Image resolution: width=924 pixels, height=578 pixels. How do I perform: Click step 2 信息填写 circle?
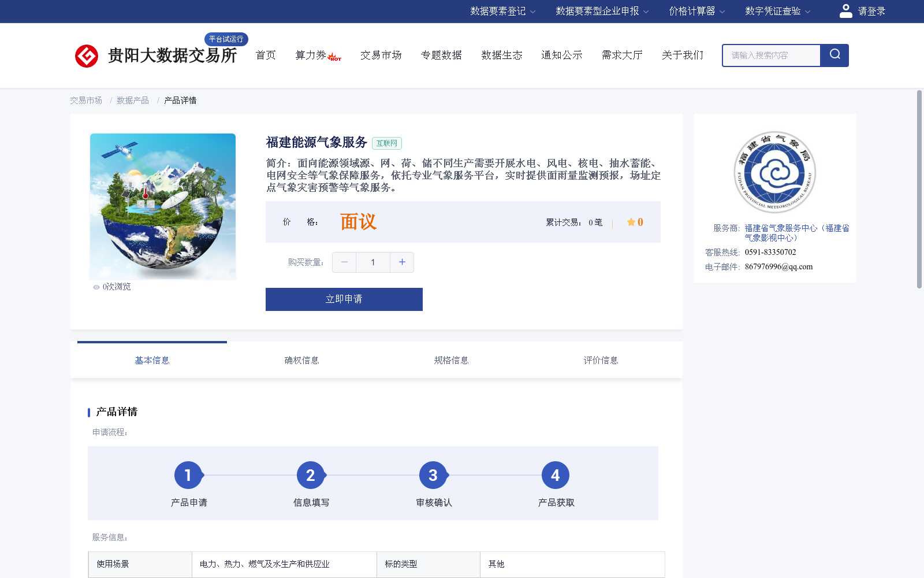(311, 475)
